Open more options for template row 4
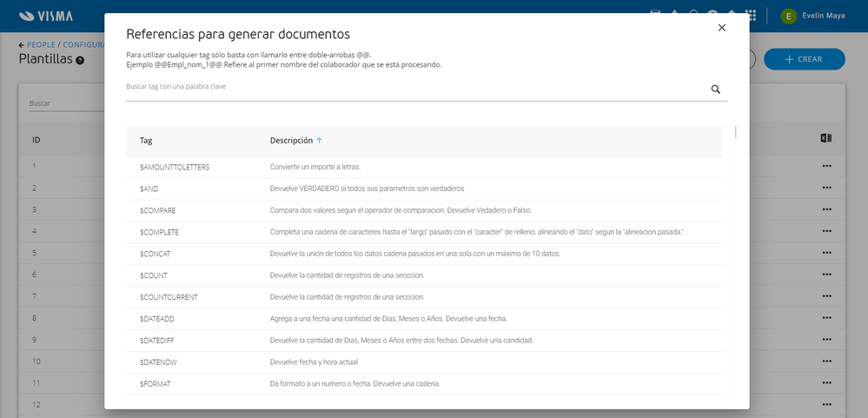 pyautogui.click(x=827, y=231)
